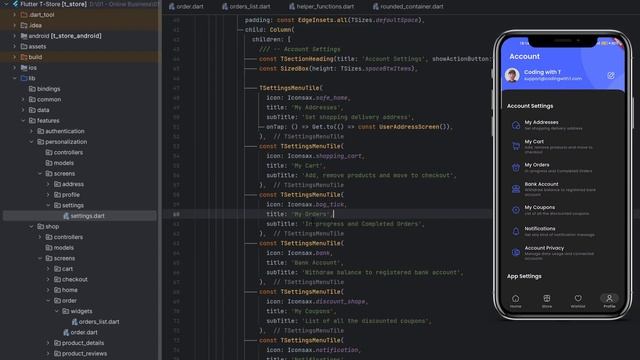Expand the .dart_tool folder

coord(15,15)
